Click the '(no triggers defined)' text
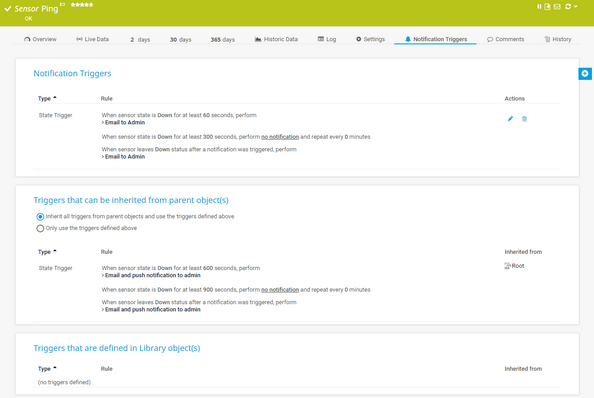This screenshot has width=594, height=398. pos(64,382)
